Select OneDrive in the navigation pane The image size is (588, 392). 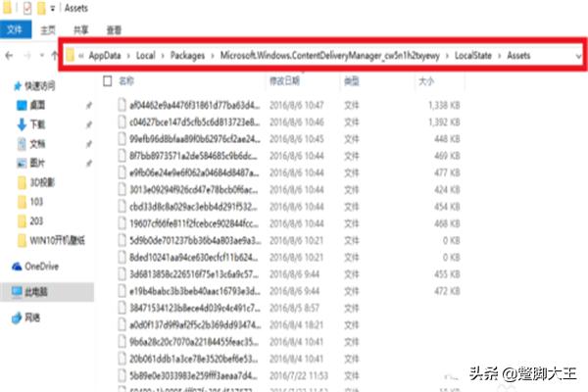coord(41,267)
